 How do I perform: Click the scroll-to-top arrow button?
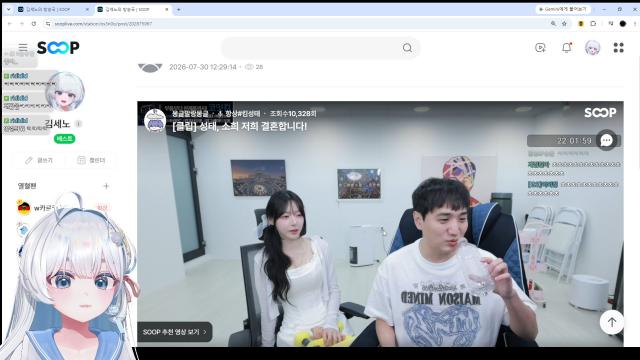click(x=611, y=322)
